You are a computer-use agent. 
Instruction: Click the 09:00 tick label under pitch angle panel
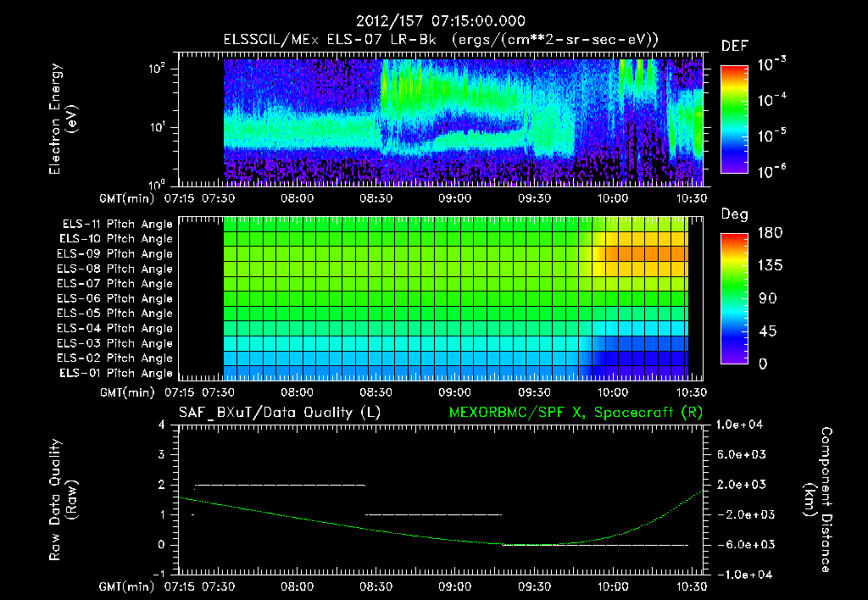pos(454,392)
